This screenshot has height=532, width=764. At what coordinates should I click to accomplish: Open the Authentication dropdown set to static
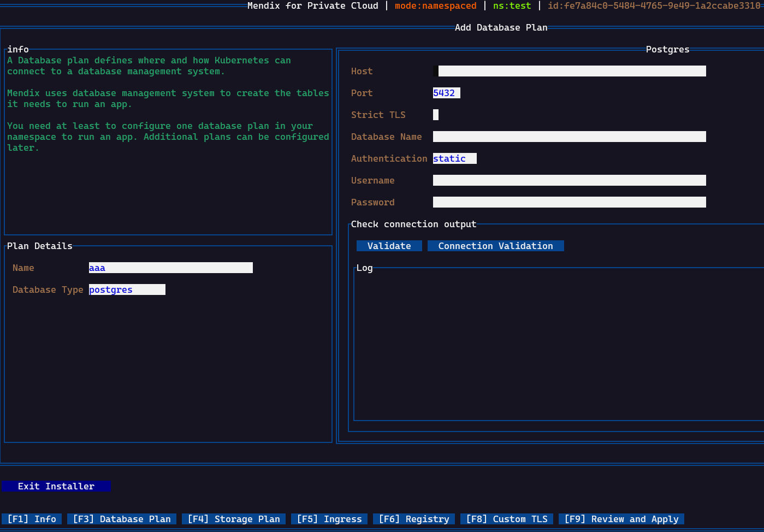455,158
